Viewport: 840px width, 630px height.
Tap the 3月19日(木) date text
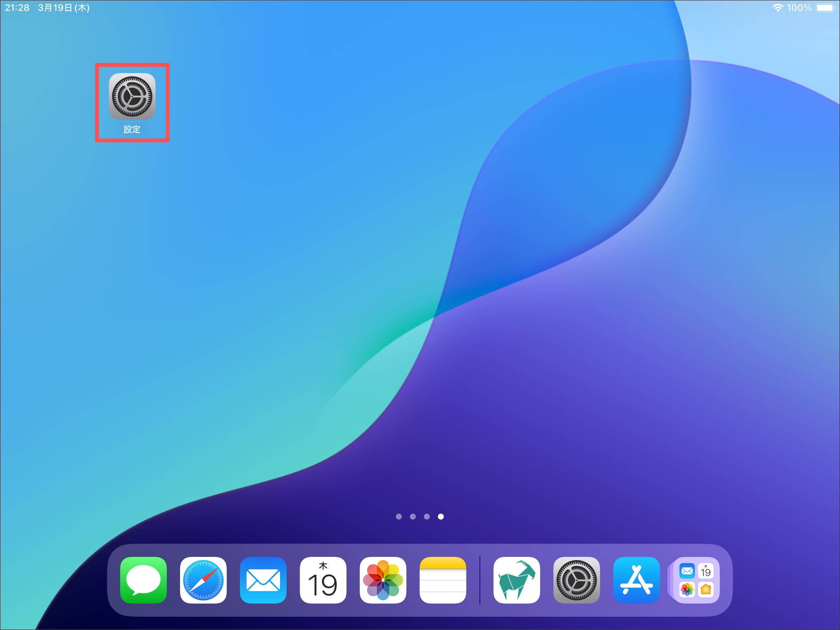click(x=64, y=8)
